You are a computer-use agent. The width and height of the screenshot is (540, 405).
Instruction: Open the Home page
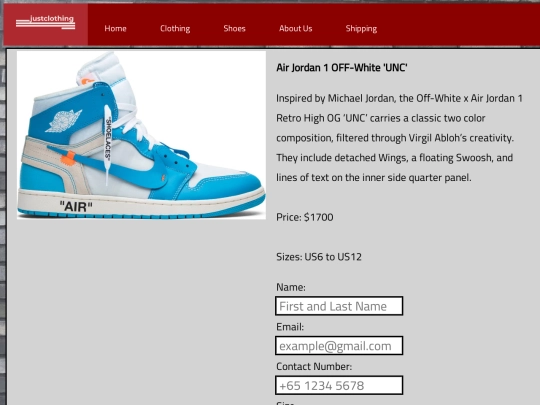(x=115, y=29)
